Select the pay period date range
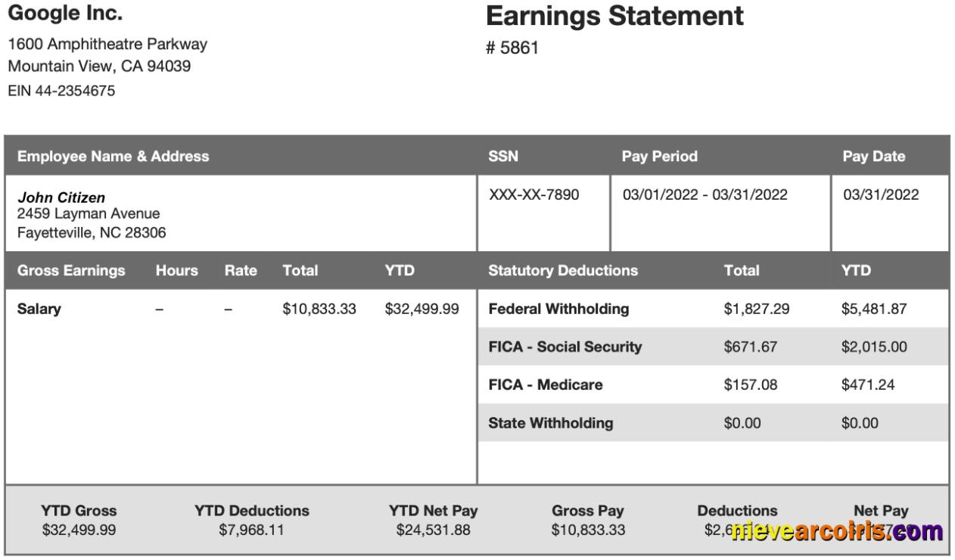Image resolution: width=955 pixels, height=560 pixels. pyautogui.click(x=705, y=195)
